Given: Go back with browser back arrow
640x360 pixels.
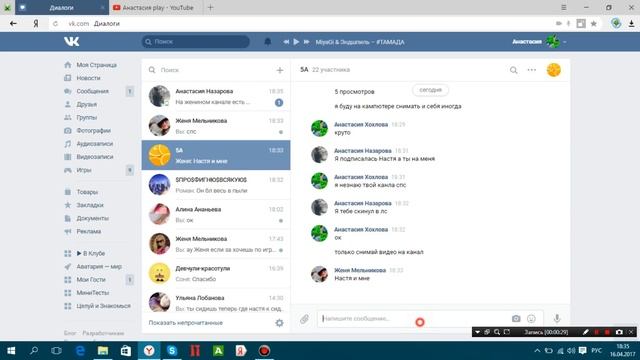Looking at the screenshot, I should 13,24.
